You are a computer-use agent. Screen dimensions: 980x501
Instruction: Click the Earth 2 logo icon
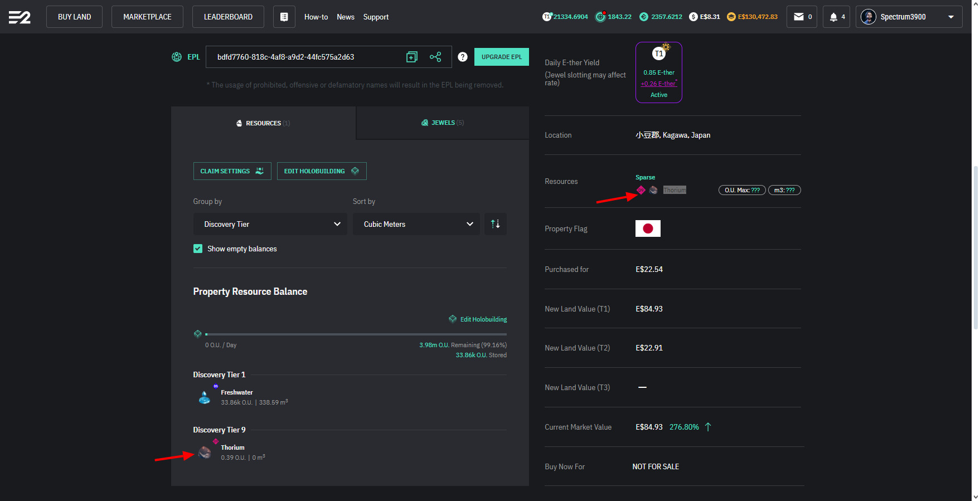click(20, 17)
